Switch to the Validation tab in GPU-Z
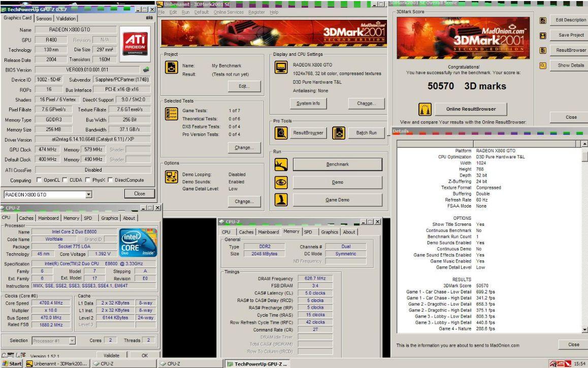This screenshot has width=588, height=368. pyautogui.click(x=66, y=18)
